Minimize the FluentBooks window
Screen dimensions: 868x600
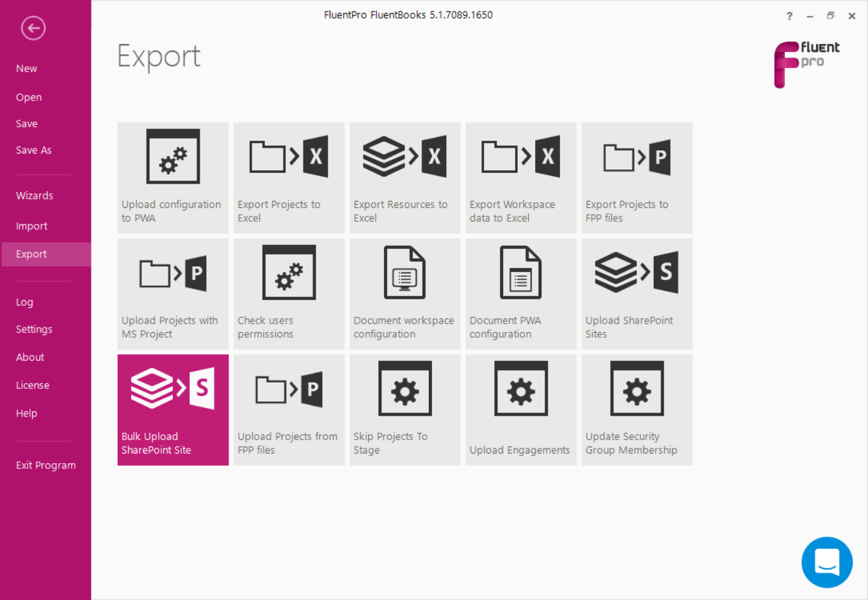pyautogui.click(x=810, y=16)
